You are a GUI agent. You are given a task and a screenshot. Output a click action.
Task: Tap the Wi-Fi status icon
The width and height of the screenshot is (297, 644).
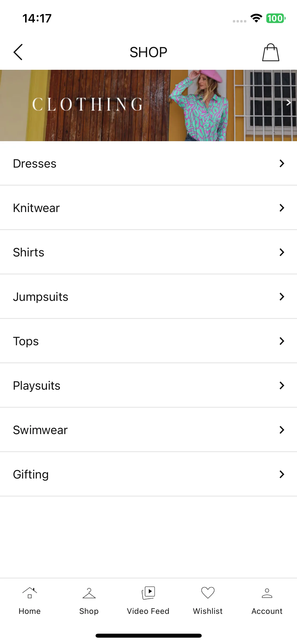256,18
